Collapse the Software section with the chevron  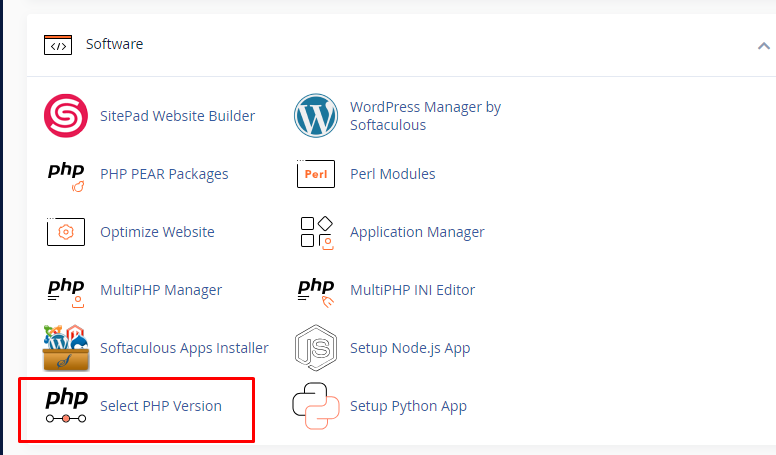coord(764,46)
